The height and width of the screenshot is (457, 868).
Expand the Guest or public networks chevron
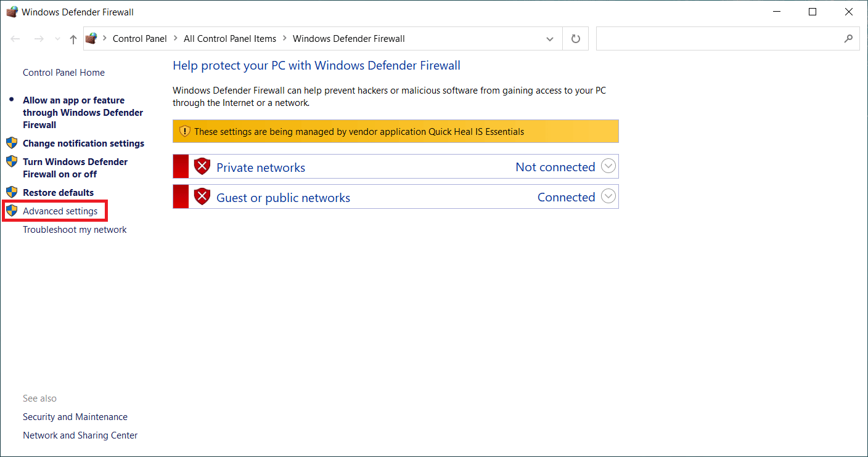(x=608, y=196)
